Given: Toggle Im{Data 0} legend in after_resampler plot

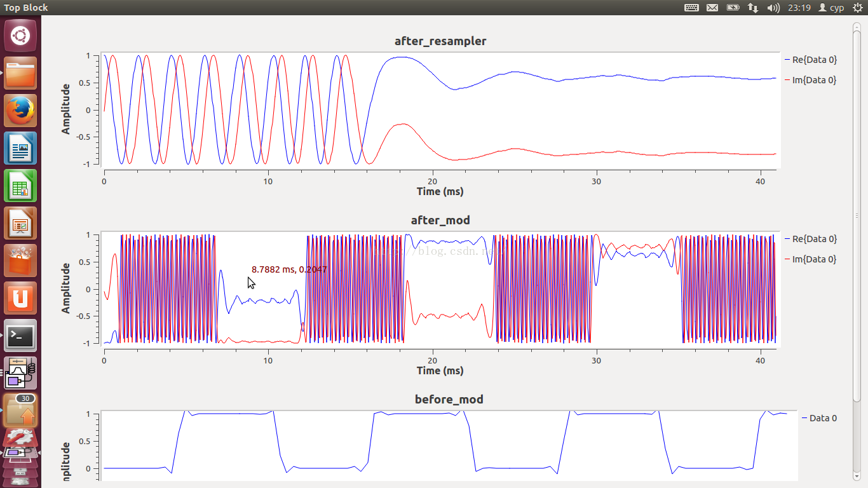Looking at the screenshot, I should click(x=810, y=80).
